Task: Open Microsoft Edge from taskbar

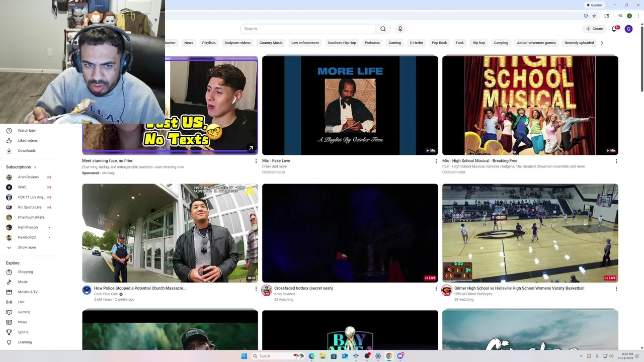Action: coord(311,356)
